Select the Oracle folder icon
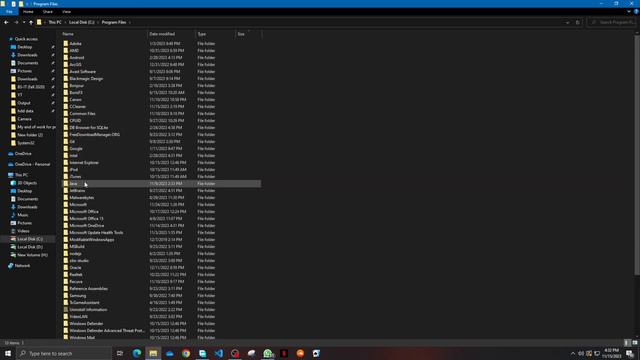Image resolution: width=640 pixels, height=360 pixels. (66, 267)
